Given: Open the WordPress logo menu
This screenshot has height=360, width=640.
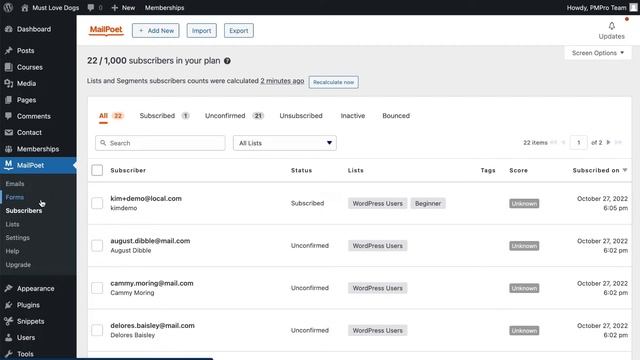Looking at the screenshot, I should pos(8,7).
